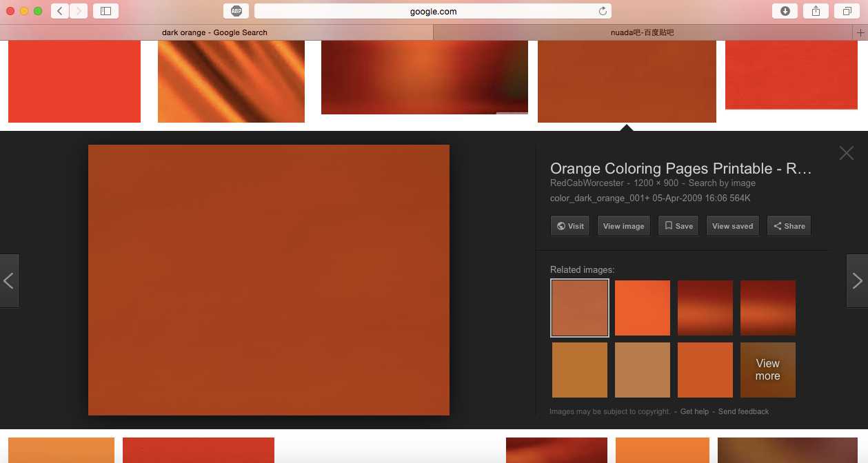Select the bright orange related image
The image size is (868, 463).
643,308
